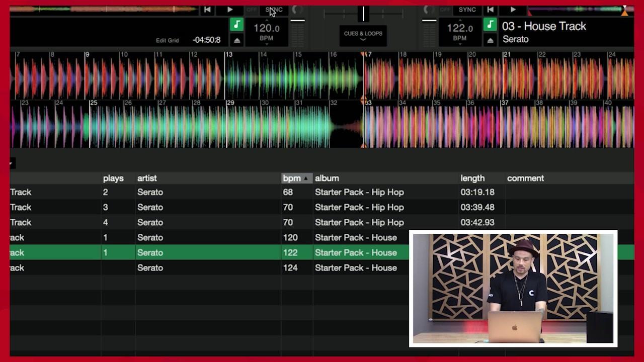Play the right deck with House Track
Image resolution: width=644 pixels, height=362 pixels.
click(513, 10)
